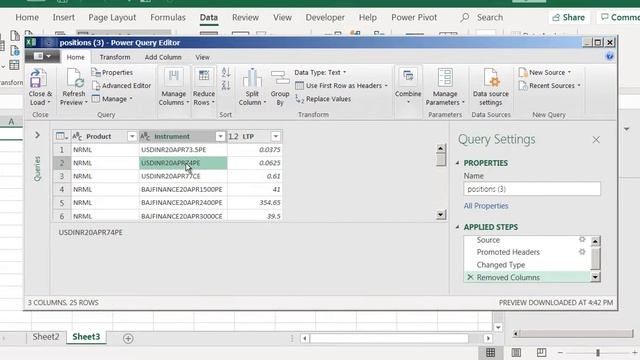Click Replace Values in Transform group

(x=323, y=99)
